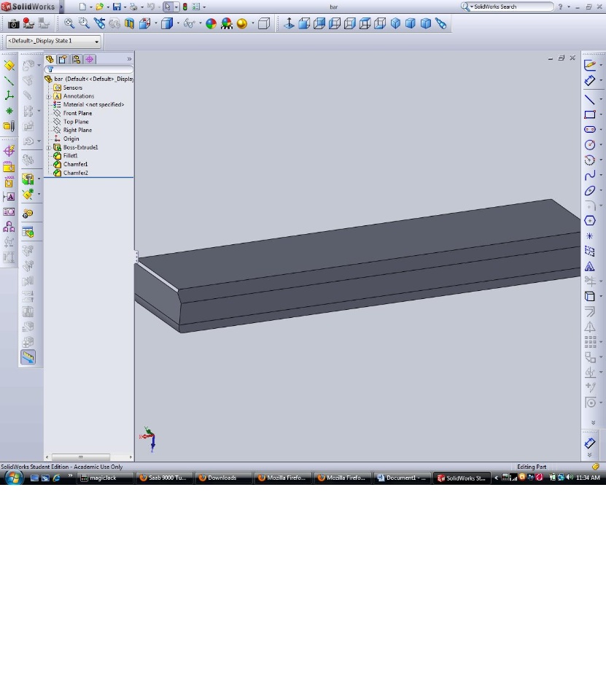Select the Polygon sketch tool
606x700 pixels.
point(589,220)
